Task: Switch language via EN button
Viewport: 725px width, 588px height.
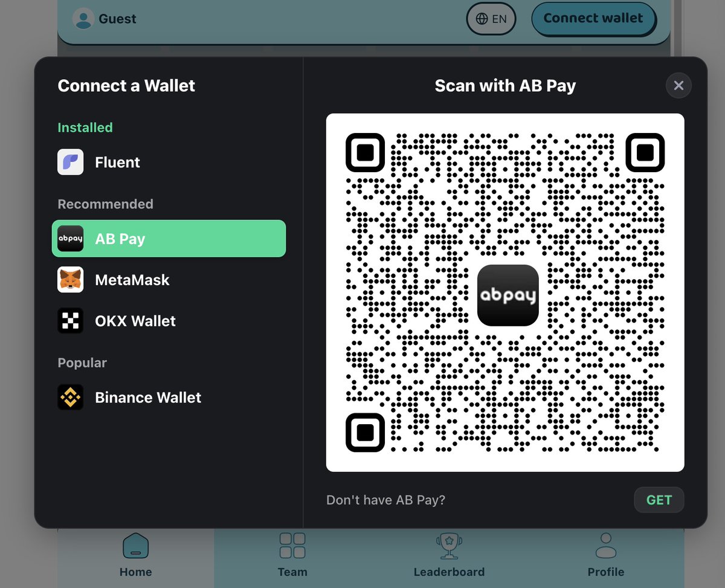Action: tap(491, 19)
